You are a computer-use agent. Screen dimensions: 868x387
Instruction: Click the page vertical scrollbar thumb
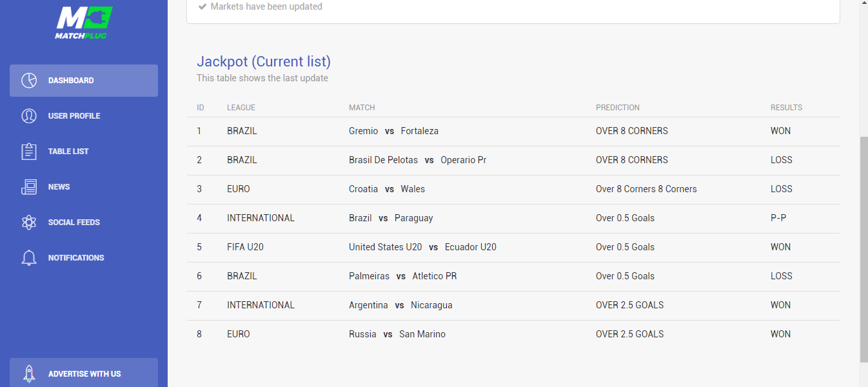coord(863,249)
